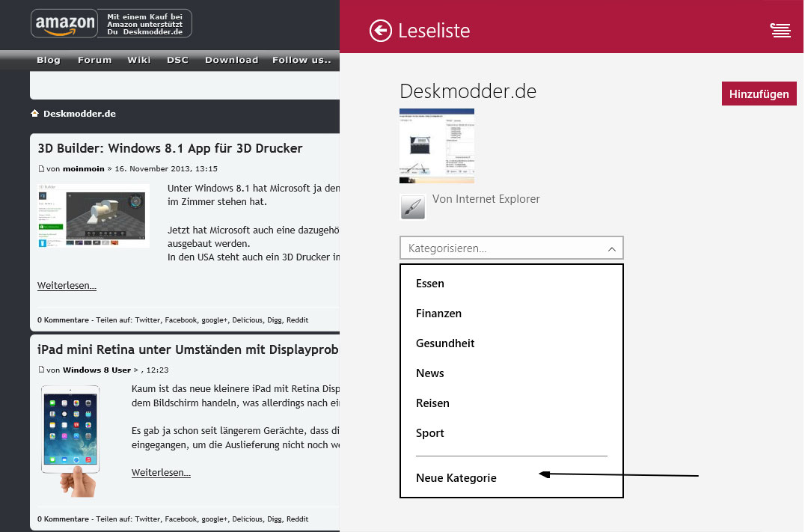Viewport: 805px width, 532px height.
Task: Click the author link moinmoin
Action: [84, 169]
